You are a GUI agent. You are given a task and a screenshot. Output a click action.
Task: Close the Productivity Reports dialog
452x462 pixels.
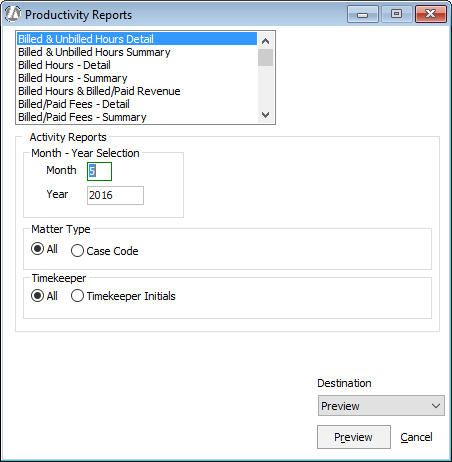pos(431,15)
